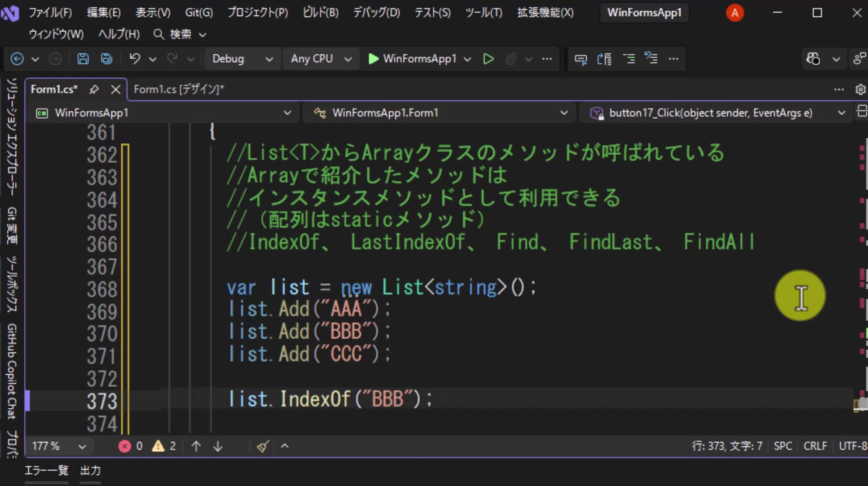
Task: Click the Save All icon
Action: click(x=107, y=59)
